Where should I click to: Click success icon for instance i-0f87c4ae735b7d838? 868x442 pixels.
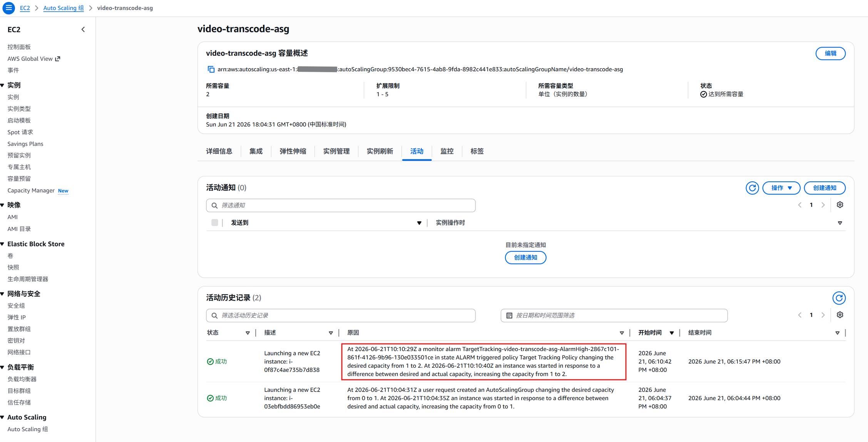point(210,362)
